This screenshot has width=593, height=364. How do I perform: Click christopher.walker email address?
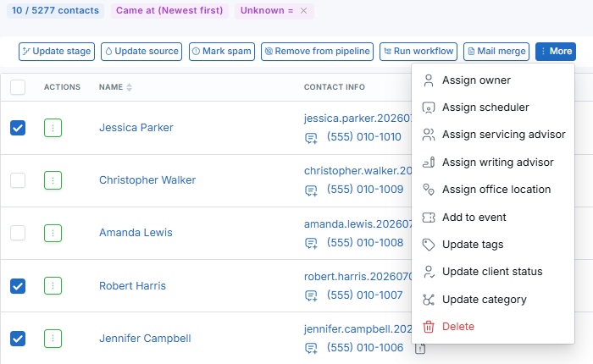[x=357, y=171]
